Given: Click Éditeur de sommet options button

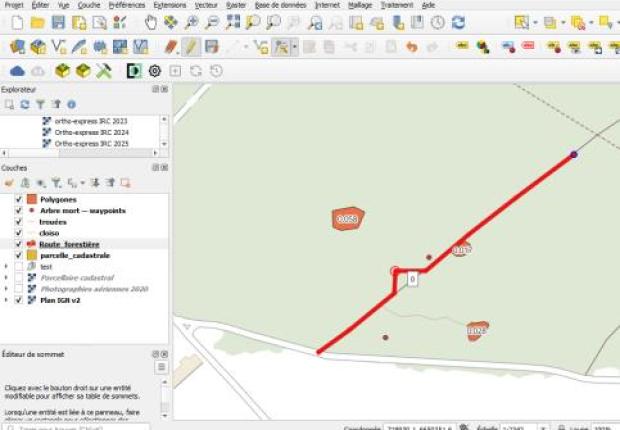Looking at the screenshot, I should [161, 367].
